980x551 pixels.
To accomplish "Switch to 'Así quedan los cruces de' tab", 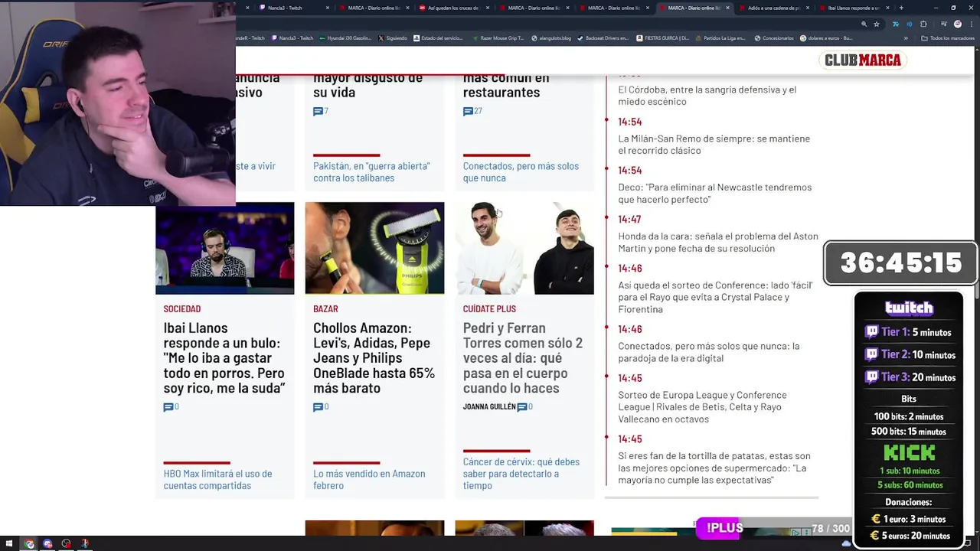I will 452,8.
